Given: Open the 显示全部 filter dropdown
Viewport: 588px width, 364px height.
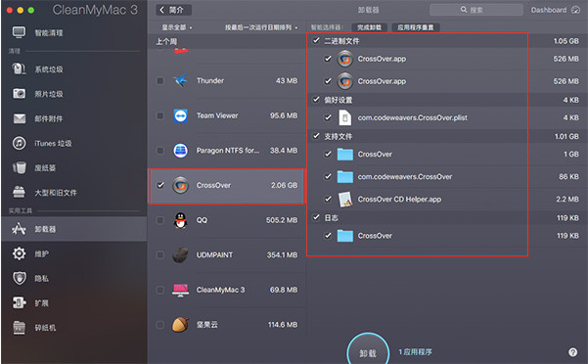Looking at the screenshot, I should click(x=177, y=27).
